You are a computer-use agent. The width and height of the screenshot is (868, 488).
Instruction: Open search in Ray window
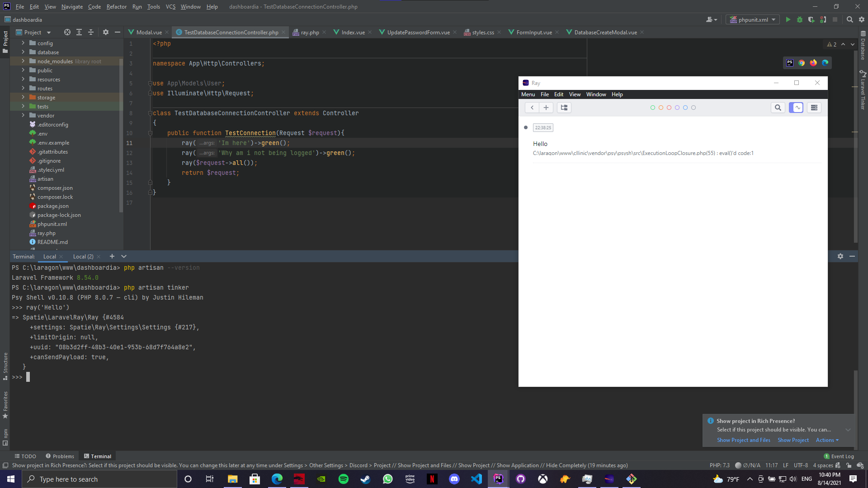pyautogui.click(x=778, y=108)
